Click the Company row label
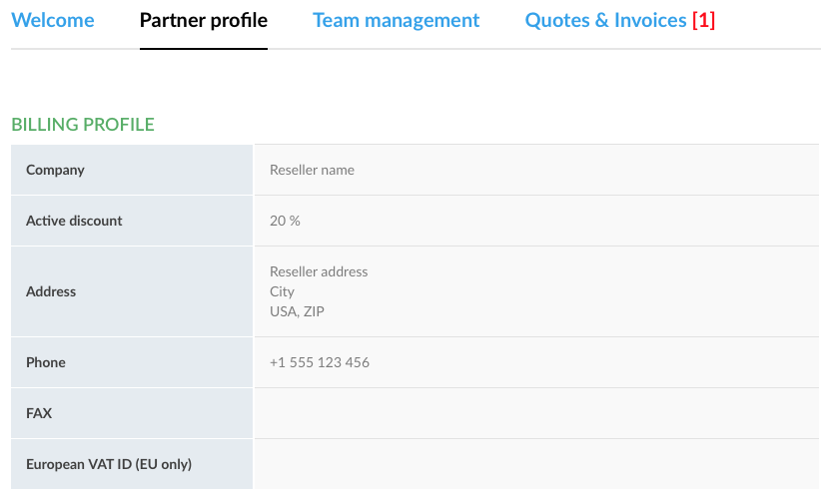The width and height of the screenshot is (832, 504). 55,170
